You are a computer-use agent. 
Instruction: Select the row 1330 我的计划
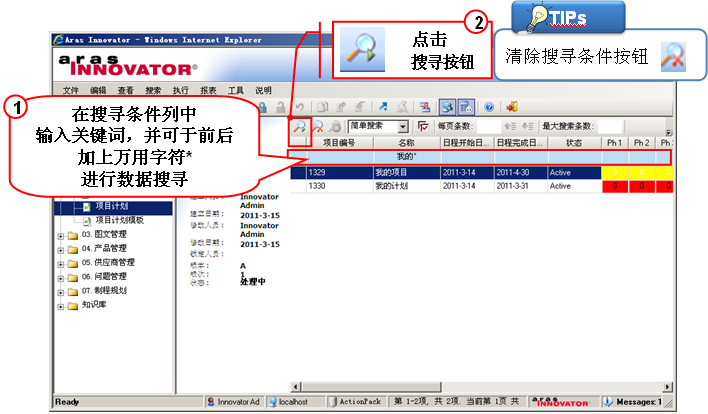(x=400, y=186)
